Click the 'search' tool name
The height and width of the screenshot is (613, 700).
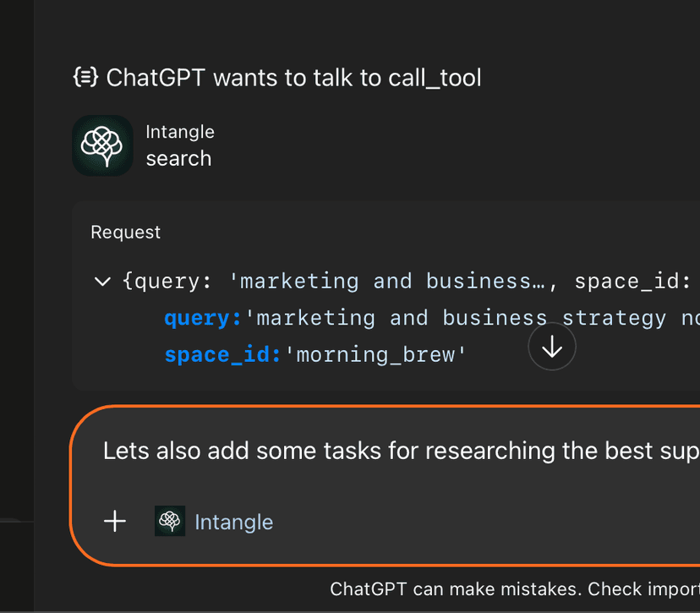178,158
